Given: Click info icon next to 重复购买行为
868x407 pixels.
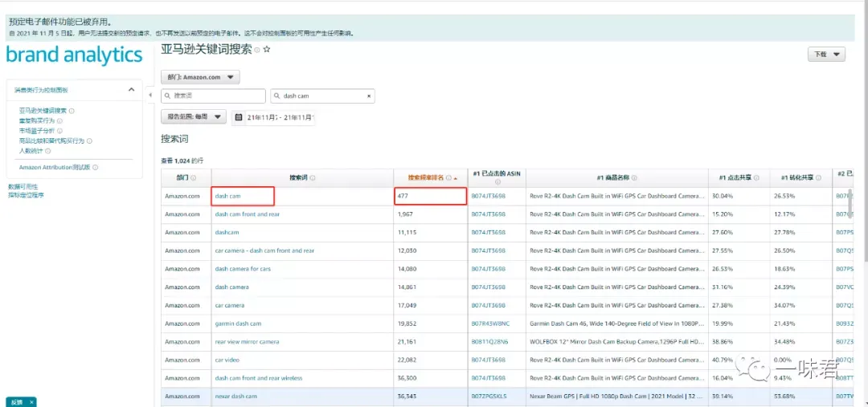Looking at the screenshot, I should [59, 120].
